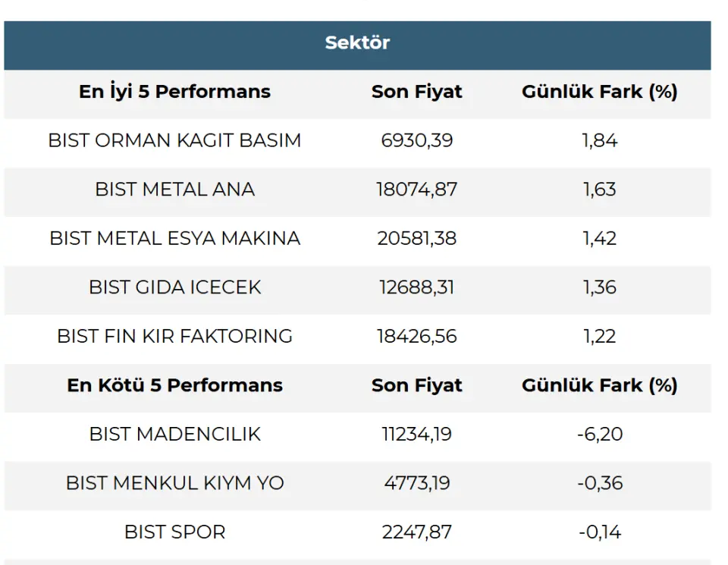728x565 pixels.
Task: Select price value 6930,39
Action: tap(416, 140)
